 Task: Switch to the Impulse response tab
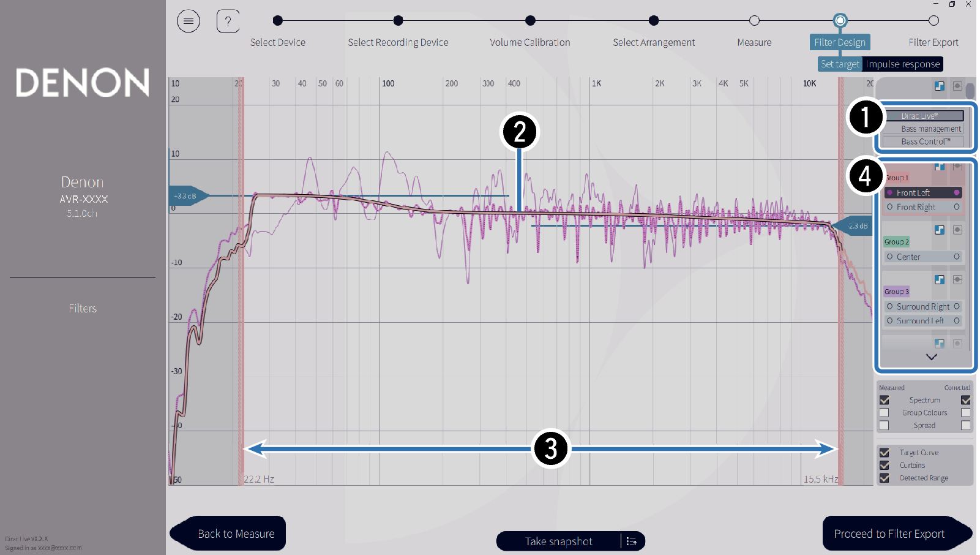tap(903, 64)
